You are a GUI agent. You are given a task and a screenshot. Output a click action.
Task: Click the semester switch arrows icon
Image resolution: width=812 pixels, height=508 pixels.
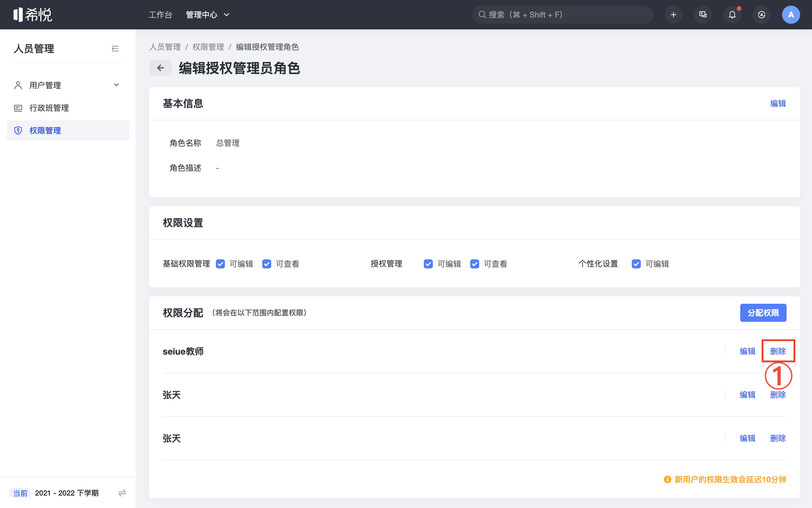[122, 492]
